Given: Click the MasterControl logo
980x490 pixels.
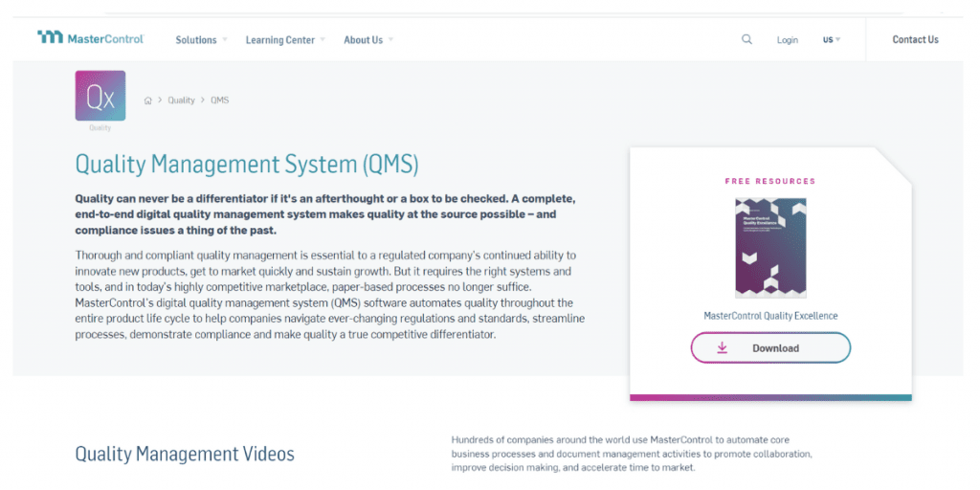Looking at the screenshot, I should 91,38.
